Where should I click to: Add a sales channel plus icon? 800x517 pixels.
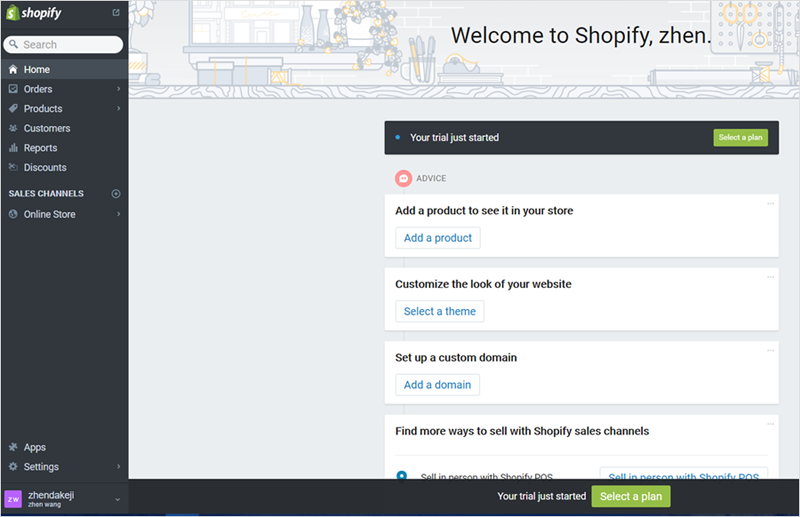click(x=116, y=193)
